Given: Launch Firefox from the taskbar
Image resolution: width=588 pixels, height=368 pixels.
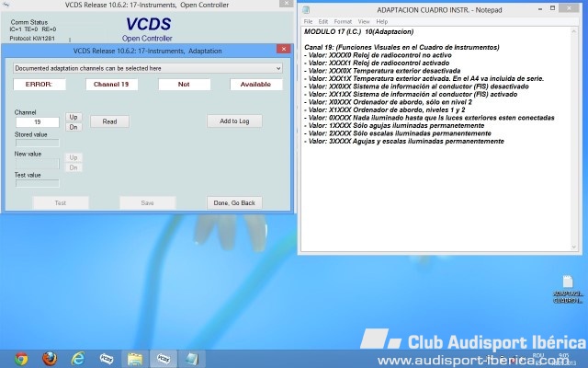Looking at the screenshot, I should pyautogui.click(x=50, y=359).
